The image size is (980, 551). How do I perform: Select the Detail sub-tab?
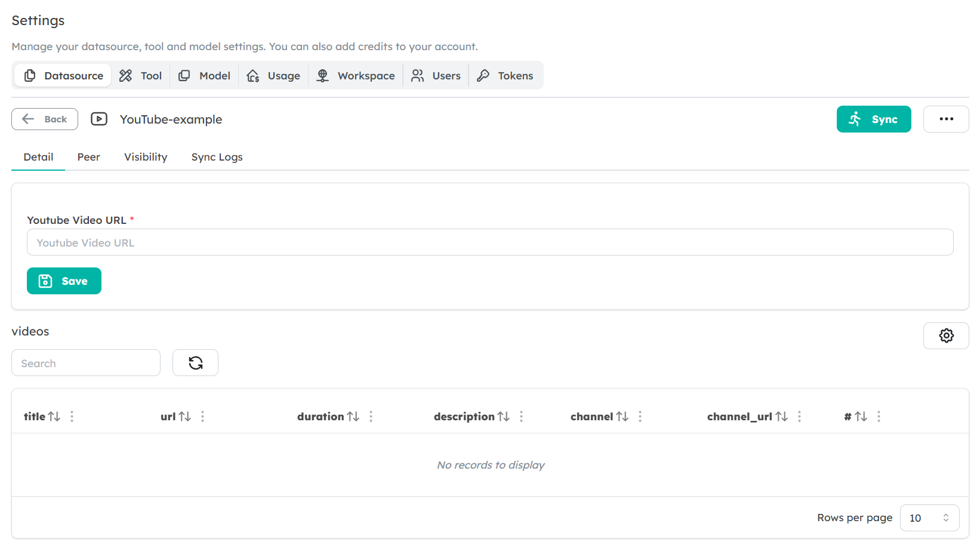pyautogui.click(x=38, y=157)
